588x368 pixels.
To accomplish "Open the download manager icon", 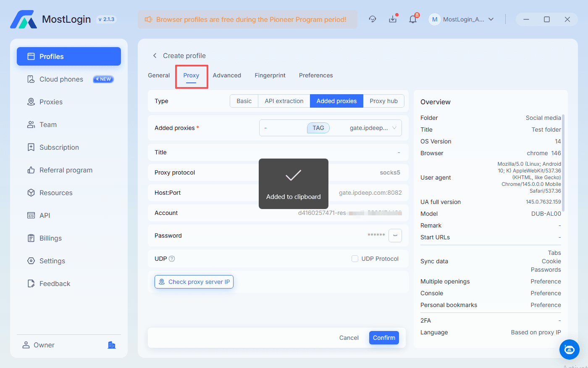I will [x=393, y=19].
